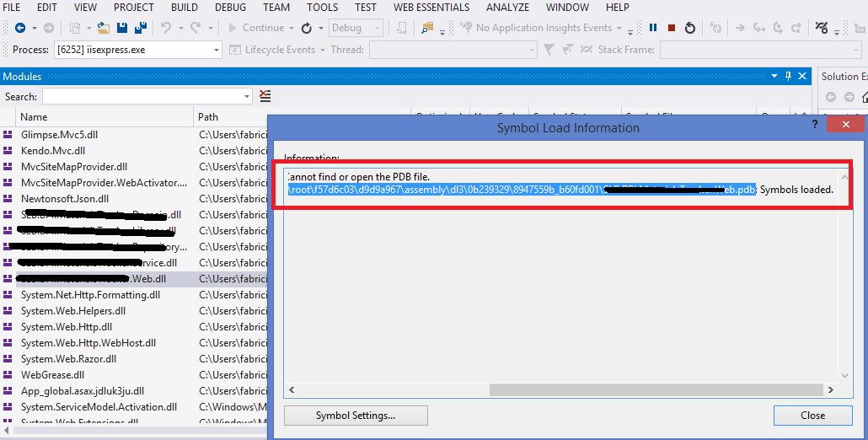Click the Save floppy disk icon

(x=122, y=28)
